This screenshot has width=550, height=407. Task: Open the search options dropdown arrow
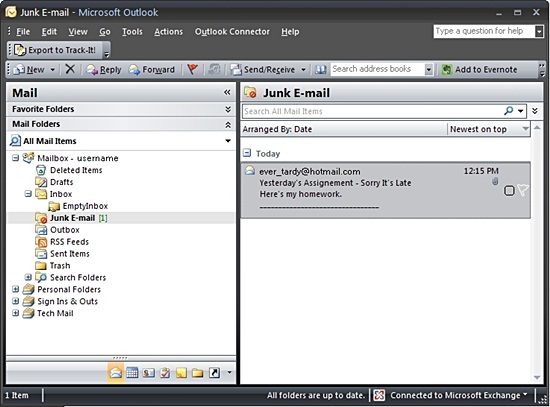tap(521, 112)
